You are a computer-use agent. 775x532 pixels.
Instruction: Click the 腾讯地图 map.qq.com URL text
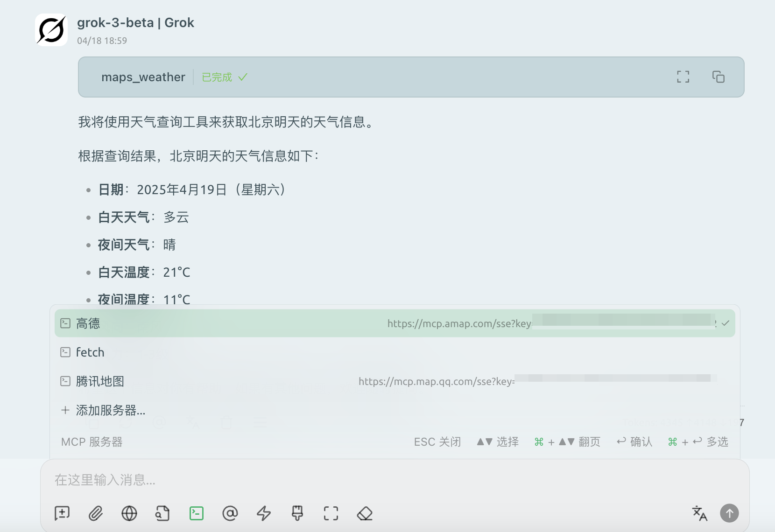coord(437,381)
